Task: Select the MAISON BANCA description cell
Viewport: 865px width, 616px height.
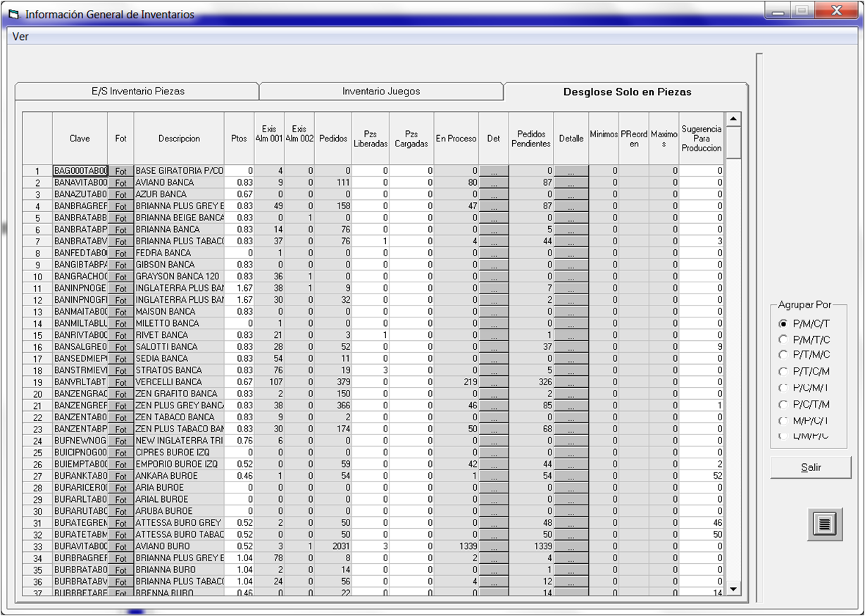Action: coord(179,311)
